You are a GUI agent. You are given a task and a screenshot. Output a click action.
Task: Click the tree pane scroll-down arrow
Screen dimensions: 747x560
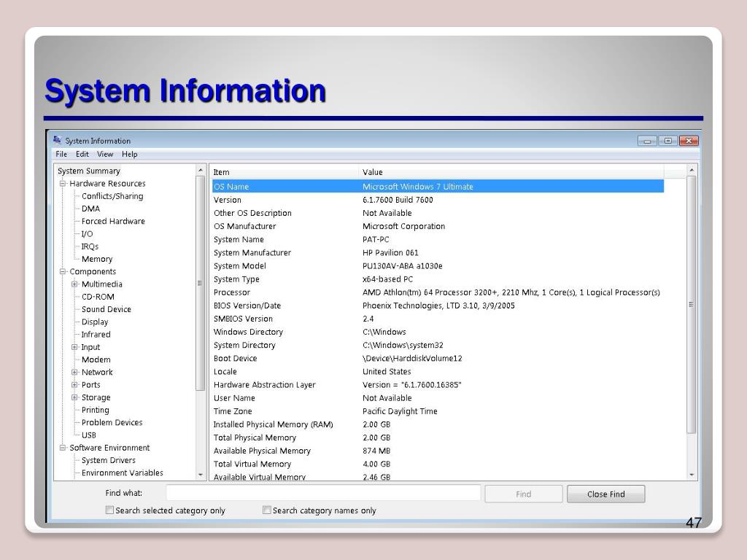point(200,475)
